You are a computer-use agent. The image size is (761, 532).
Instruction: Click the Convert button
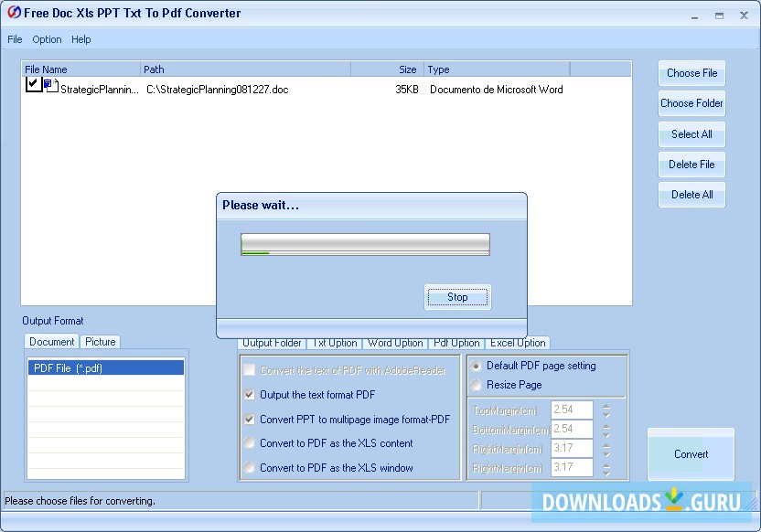click(691, 454)
